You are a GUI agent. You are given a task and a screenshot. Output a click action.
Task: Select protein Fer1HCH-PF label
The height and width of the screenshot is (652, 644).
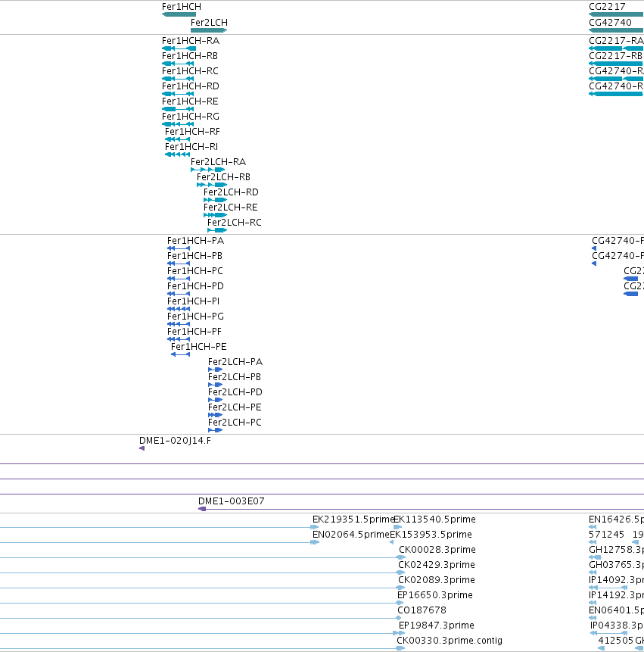[x=194, y=332]
